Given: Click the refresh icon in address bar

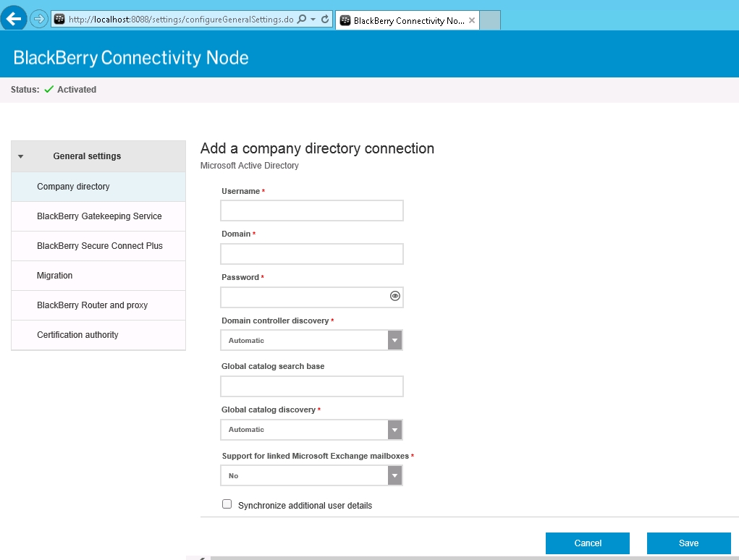Looking at the screenshot, I should [x=325, y=20].
